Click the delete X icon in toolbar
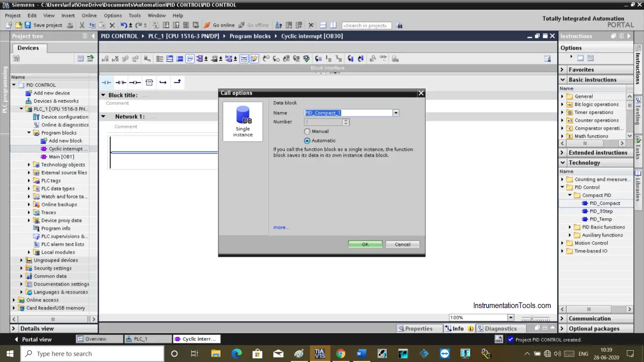This screenshot has height=362, width=644. click(112, 25)
